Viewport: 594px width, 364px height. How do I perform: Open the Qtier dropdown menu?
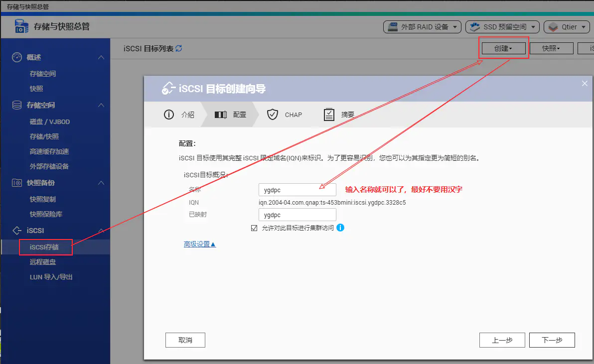567,27
